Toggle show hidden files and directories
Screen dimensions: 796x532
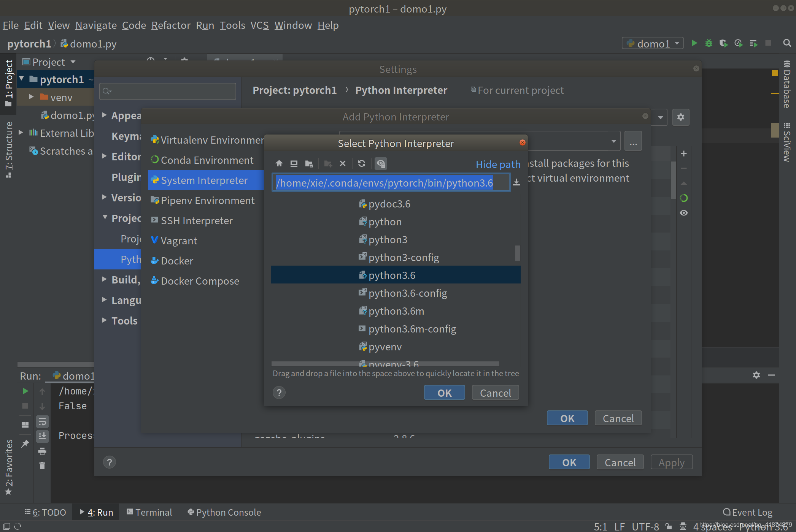(381, 164)
